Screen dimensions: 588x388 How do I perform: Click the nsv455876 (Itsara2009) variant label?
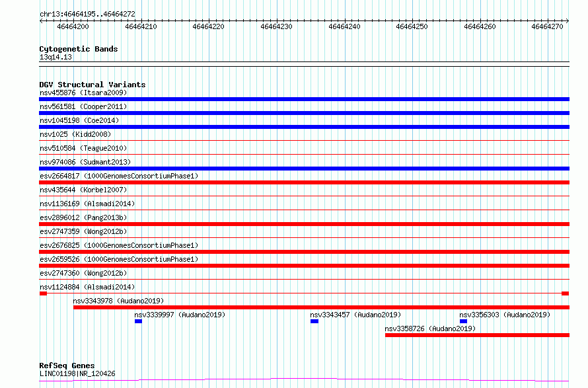click(x=83, y=93)
